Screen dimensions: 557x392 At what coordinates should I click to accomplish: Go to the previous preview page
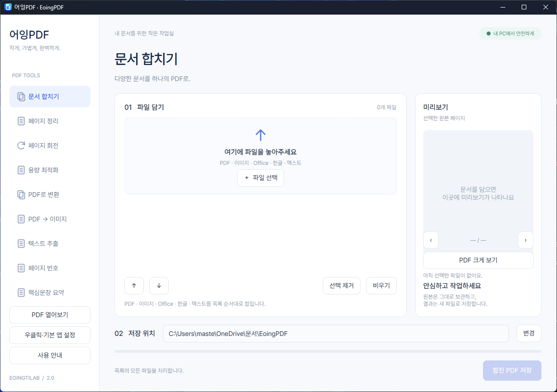(x=431, y=240)
